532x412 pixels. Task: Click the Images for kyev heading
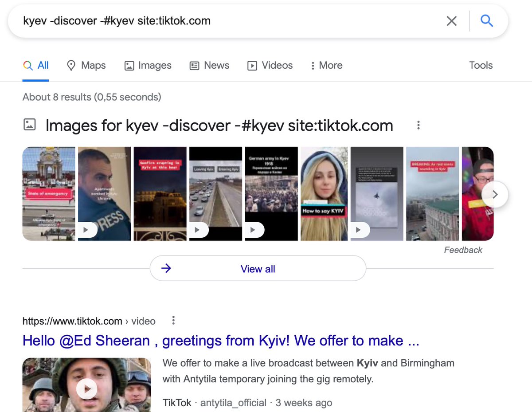[x=219, y=126]
